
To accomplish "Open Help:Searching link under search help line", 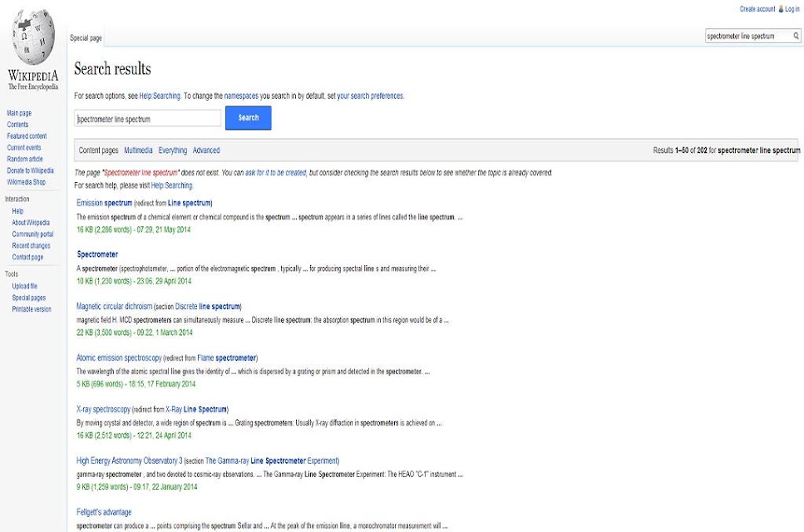I will (172, 185).
